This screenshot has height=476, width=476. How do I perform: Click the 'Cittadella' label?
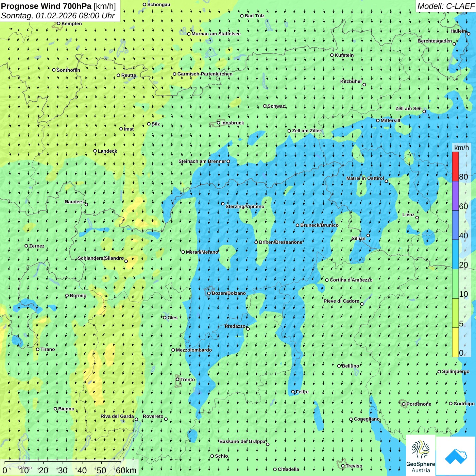coord(288,469)
